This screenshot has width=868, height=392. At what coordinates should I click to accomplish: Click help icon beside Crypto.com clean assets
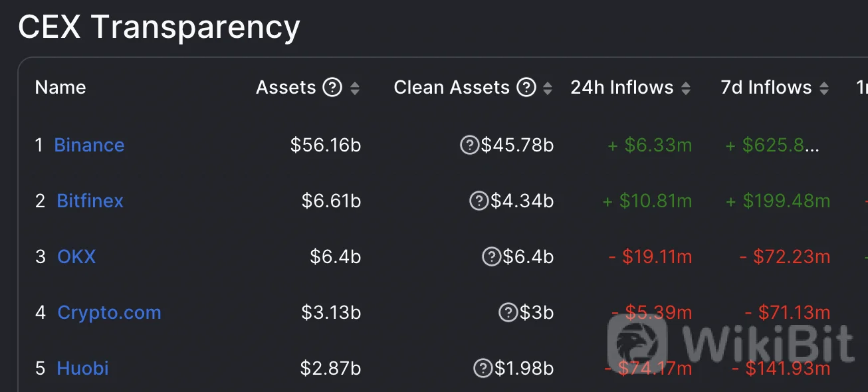coord(508,312)
